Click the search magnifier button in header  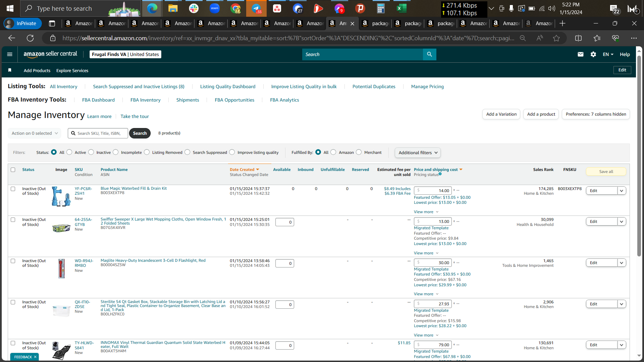[x=429, y=54]
